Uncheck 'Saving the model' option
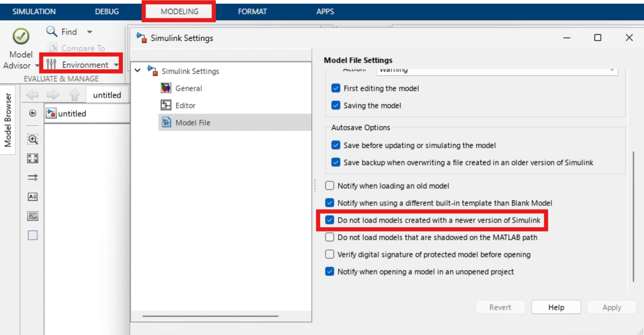 336,105
